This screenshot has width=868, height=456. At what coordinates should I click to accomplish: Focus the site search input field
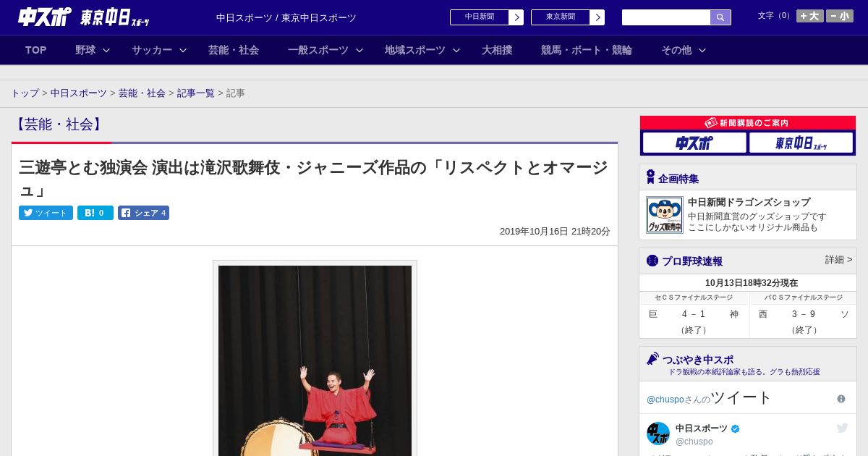point(666,17)
